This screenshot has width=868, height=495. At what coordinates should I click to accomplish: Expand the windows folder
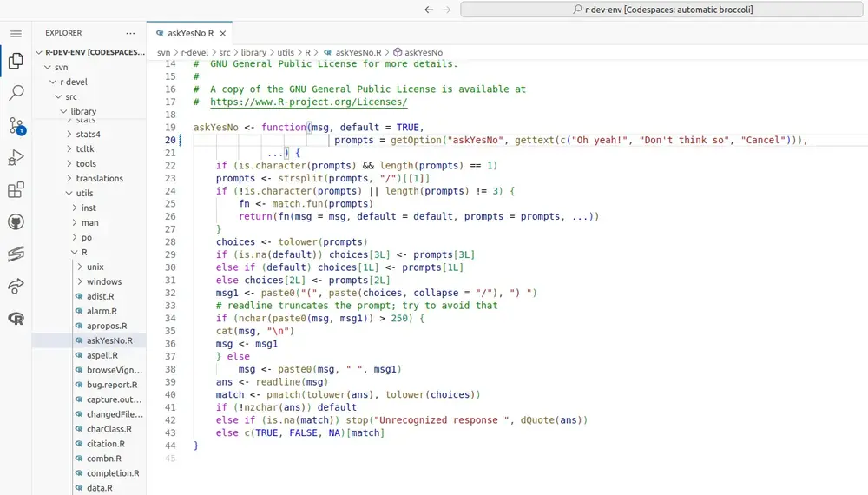pos(103,281)
